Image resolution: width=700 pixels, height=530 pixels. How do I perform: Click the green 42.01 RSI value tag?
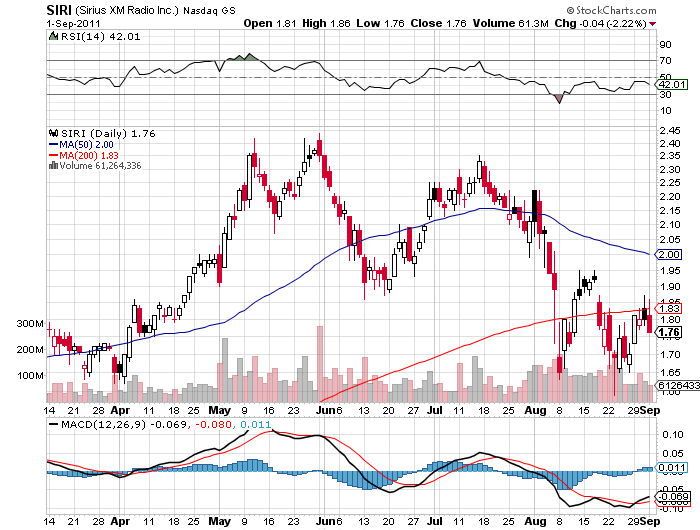click(x=671, y=85)
